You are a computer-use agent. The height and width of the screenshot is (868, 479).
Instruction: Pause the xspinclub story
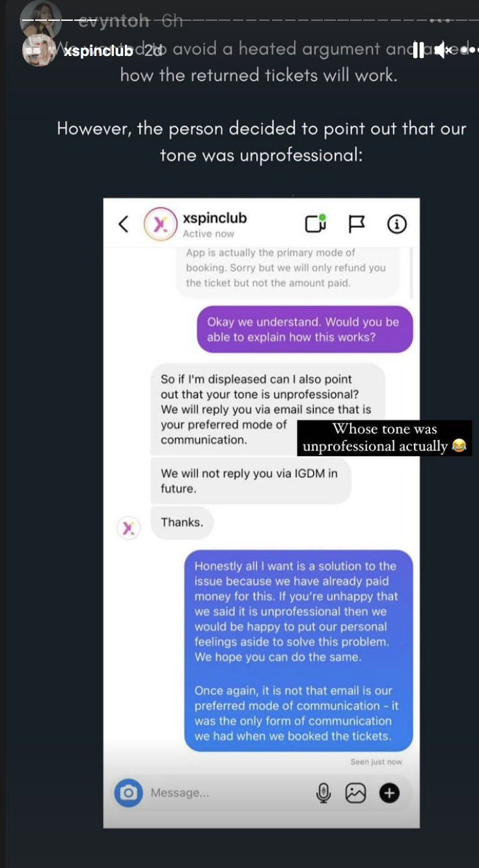click(x=418, y=50)
